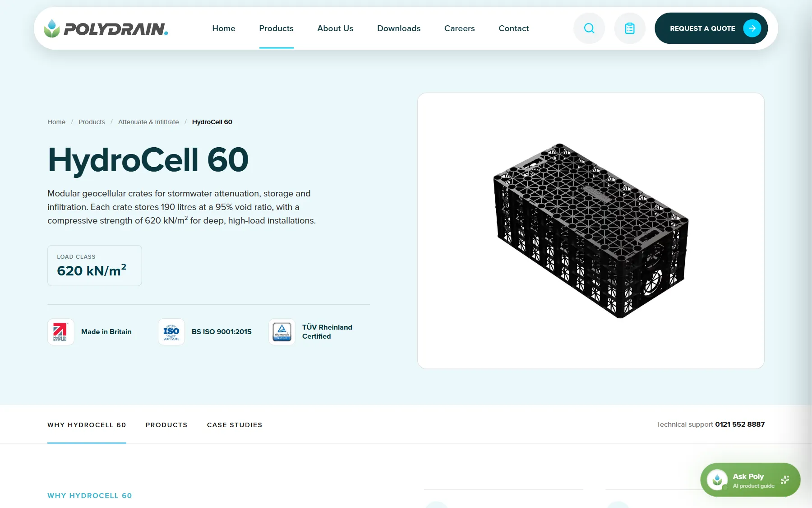Click the Made in Britain label
This screenshot has width=812, height=508.
[x=106, y=332]
